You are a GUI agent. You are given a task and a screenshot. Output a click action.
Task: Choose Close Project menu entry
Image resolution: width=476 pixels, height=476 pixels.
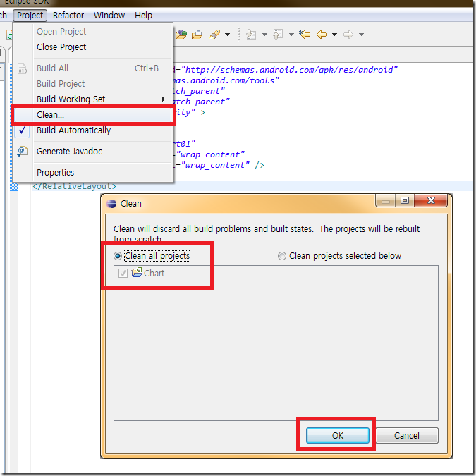[92, 47]
